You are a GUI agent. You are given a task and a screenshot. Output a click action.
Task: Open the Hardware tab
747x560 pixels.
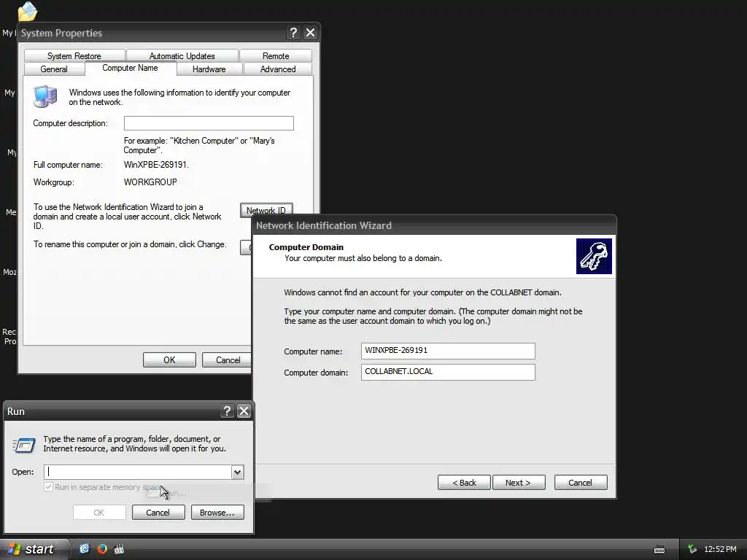209,69
